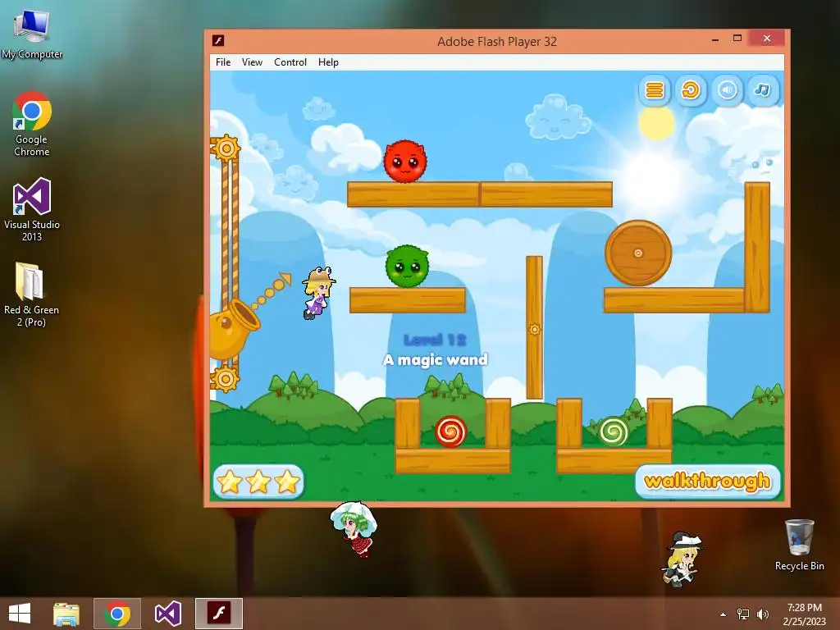Select the Recycle Bin desktop icon

click(x=799, y=546)
